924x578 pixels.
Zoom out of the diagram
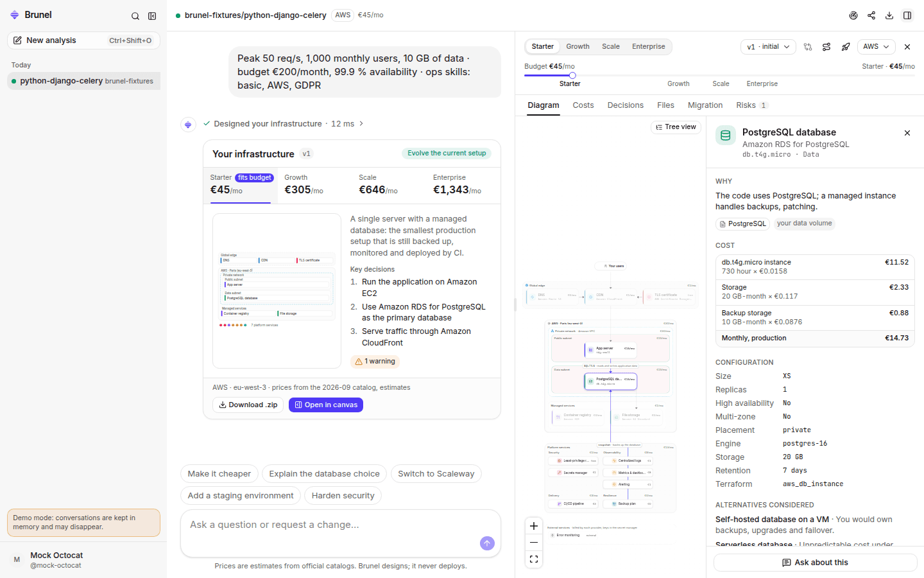pos(534,543)
